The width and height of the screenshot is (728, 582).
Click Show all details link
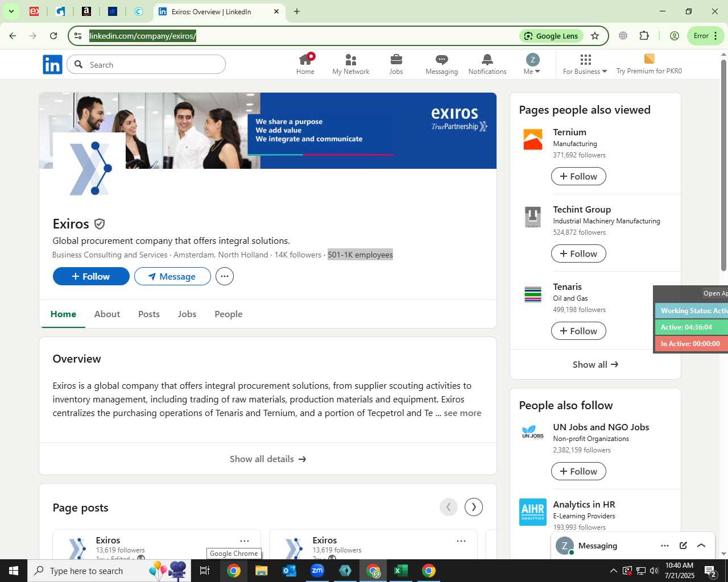click(268, 459)
